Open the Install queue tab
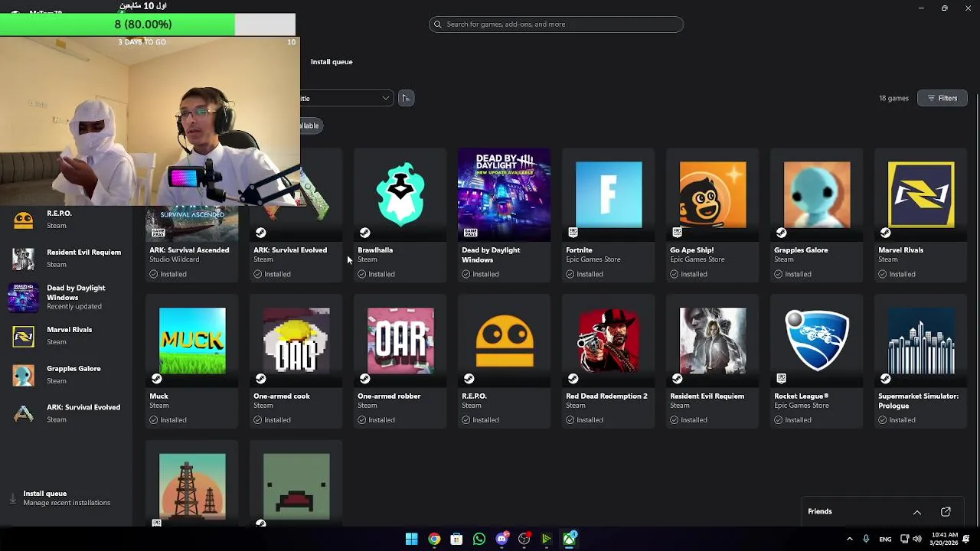980x551 pixels. [x=332, y=62]
